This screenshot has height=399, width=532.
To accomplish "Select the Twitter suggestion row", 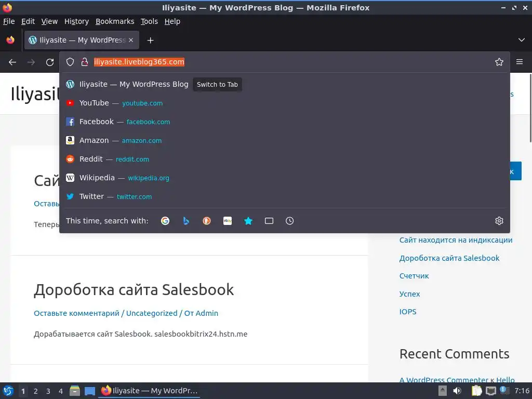I will (285, 196).
